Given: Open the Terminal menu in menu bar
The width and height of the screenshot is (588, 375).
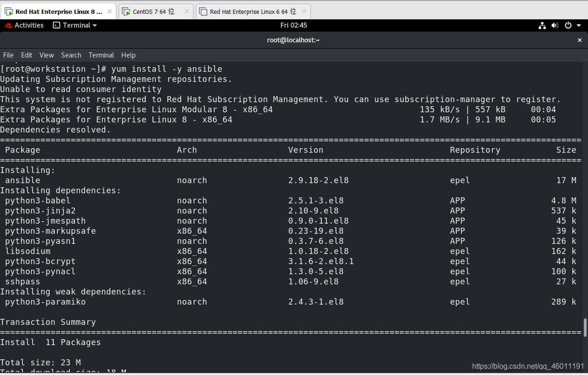Looking at the screenshot, I should pos(101,55).
